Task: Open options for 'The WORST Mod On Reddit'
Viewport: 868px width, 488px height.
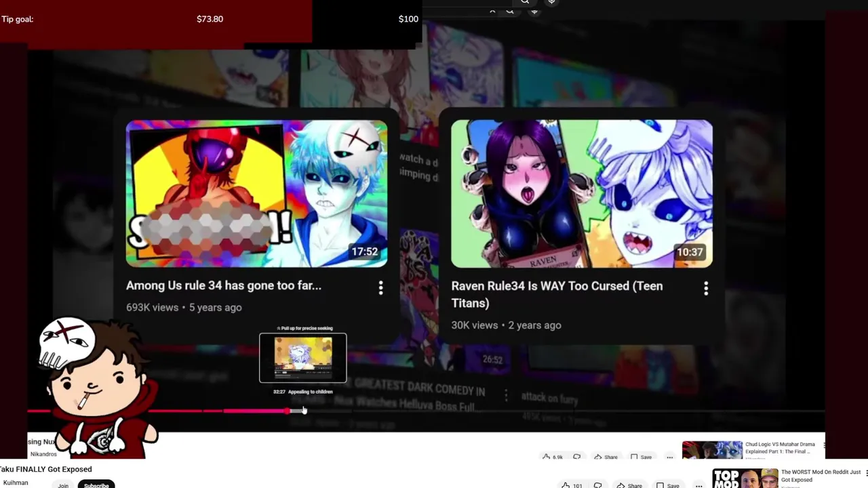Action: point(867,473)
